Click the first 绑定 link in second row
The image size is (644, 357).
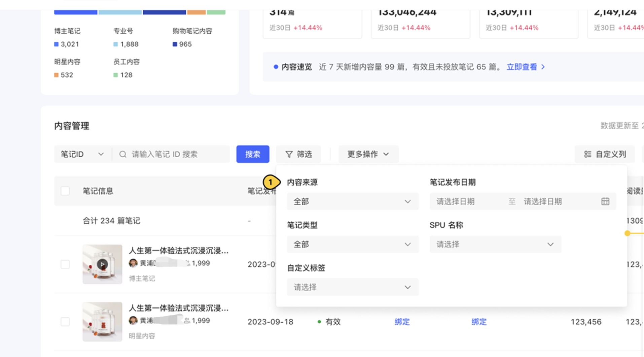(x=402, y=322)
